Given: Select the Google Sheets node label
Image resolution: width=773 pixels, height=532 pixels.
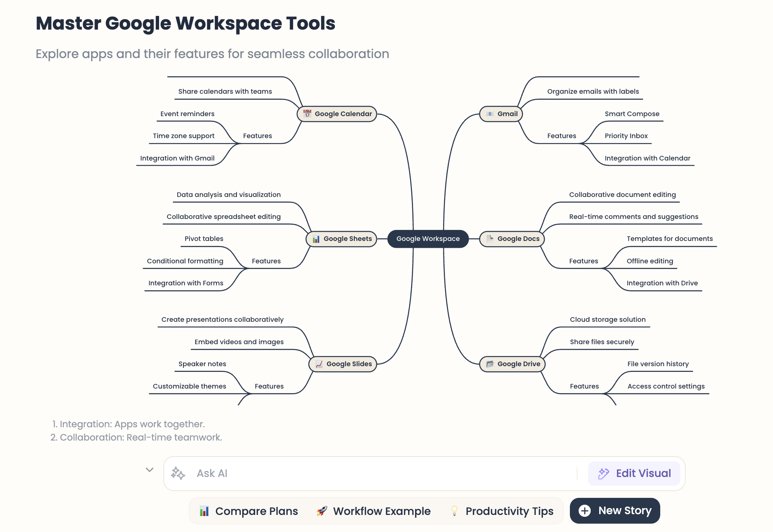Looking at the screenshot, I should (348, 239).
